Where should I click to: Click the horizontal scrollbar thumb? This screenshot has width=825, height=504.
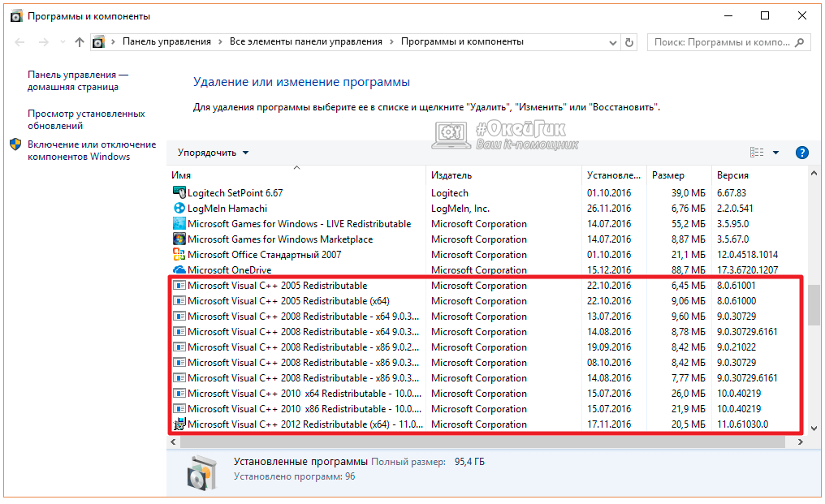[482, 442]
